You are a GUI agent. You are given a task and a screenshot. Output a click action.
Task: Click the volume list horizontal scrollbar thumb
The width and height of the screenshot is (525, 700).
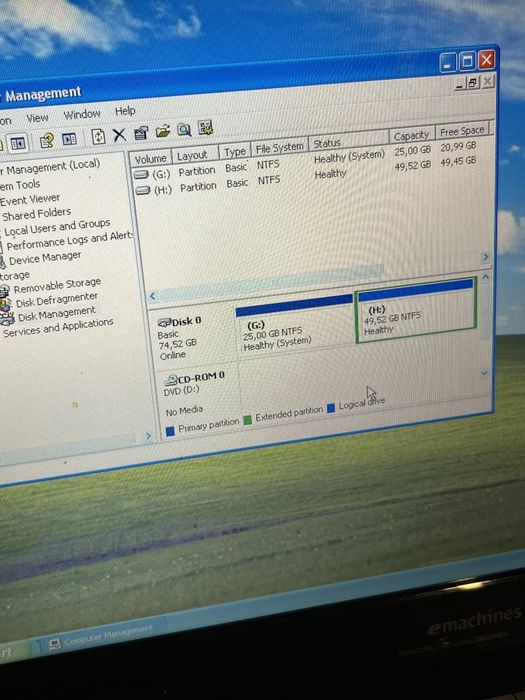(272, 282)
